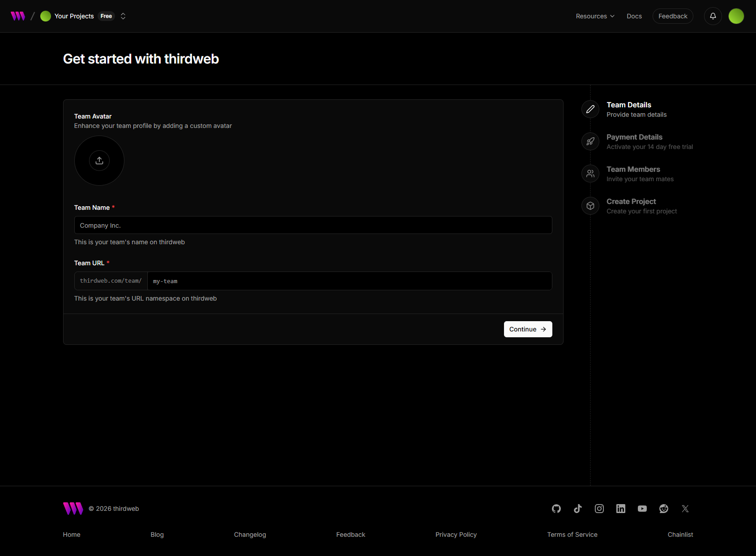756x556 pixels.
Task: Open the Docs link
Action: 634,16
